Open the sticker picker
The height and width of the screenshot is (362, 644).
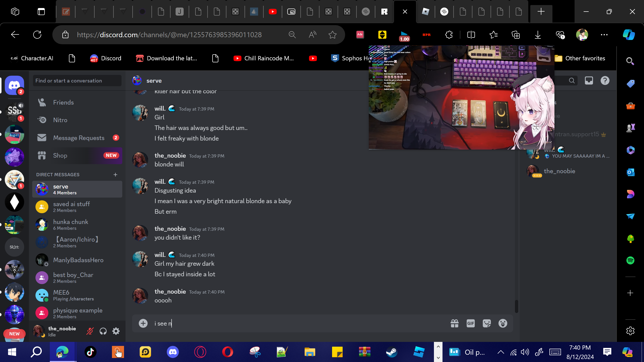(x=487, y=323)
